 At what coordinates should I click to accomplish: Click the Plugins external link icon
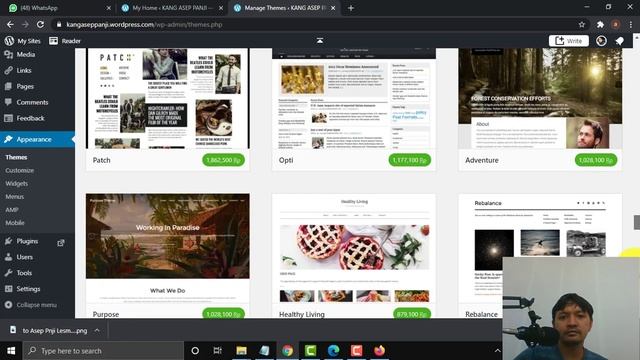pos(61,243)
